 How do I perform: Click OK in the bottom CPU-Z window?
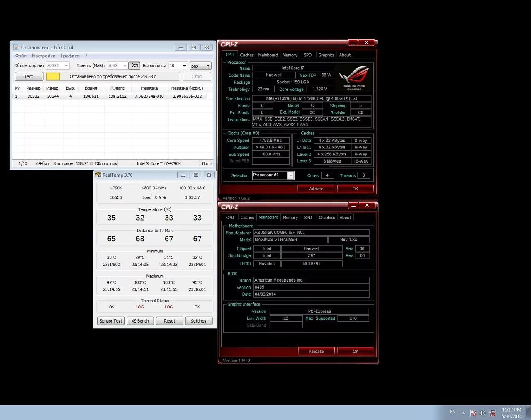tap(356, 351)
